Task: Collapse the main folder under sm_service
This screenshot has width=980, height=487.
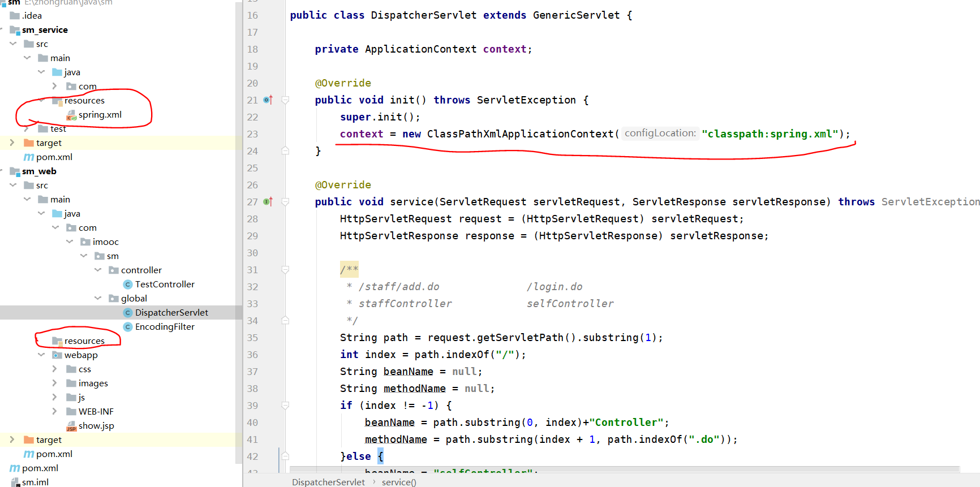Action: (x=27, y=58)
